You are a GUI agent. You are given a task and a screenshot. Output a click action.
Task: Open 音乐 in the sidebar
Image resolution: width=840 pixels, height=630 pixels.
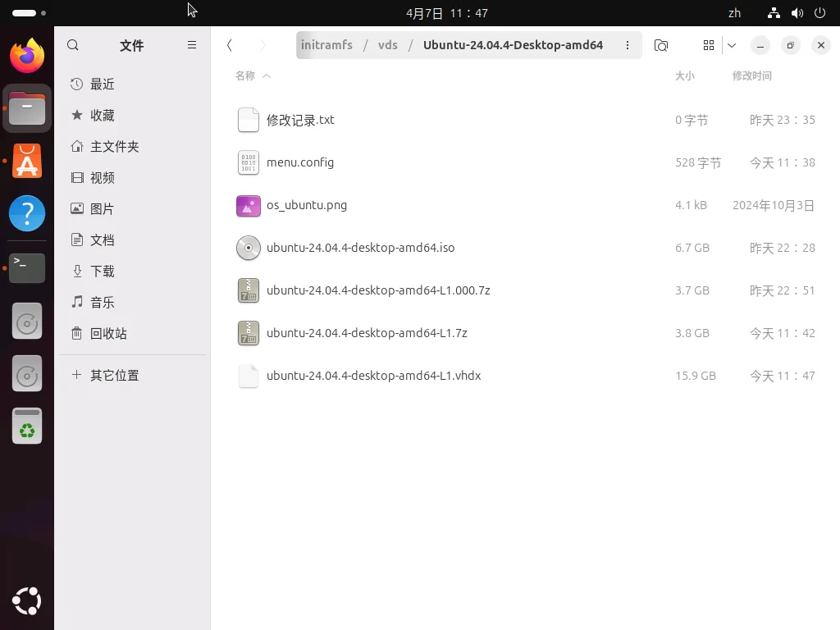point(132,302)
